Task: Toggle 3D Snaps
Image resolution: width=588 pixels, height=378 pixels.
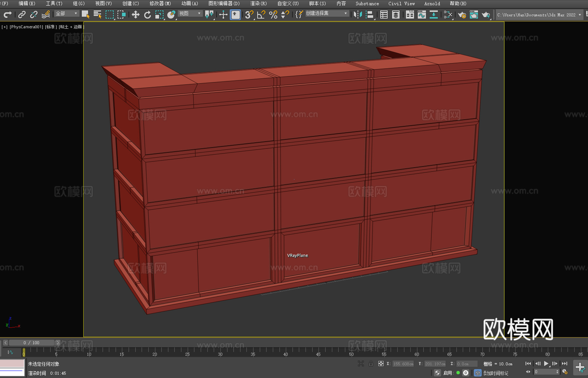Action: [249, 14]
